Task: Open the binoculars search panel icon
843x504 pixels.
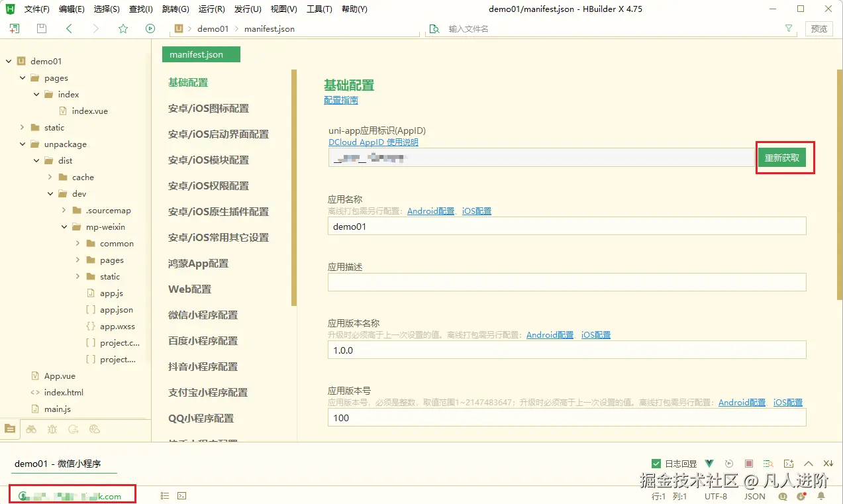Action: tap(31, 429)
